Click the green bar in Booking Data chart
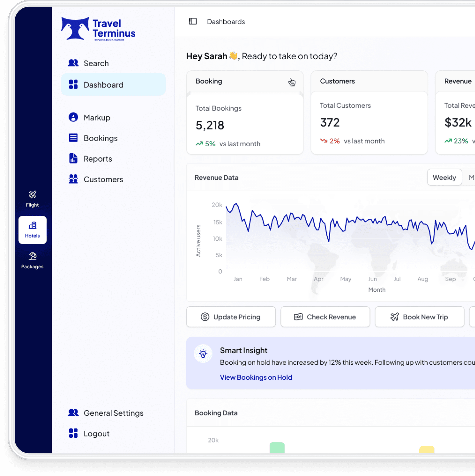 pyautogui.click(x=277, y=448)
